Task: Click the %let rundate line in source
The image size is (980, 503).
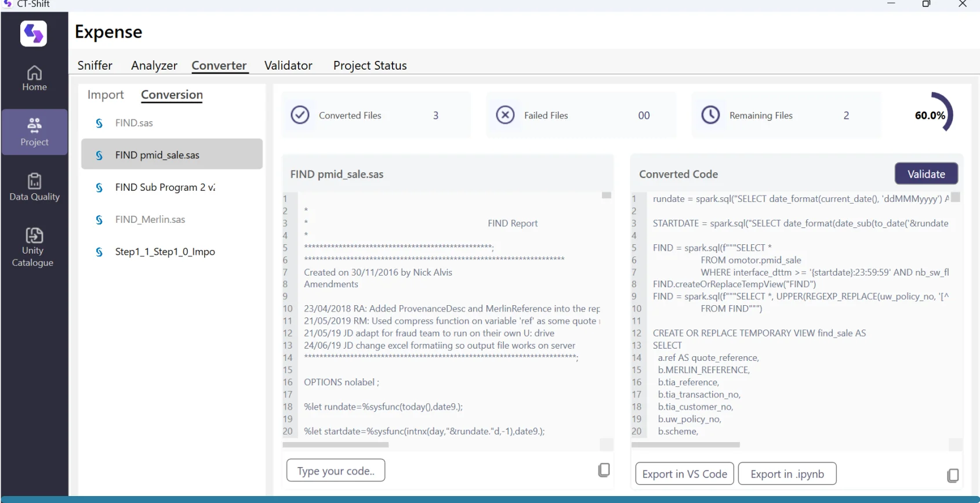Action: coord(383,407)
